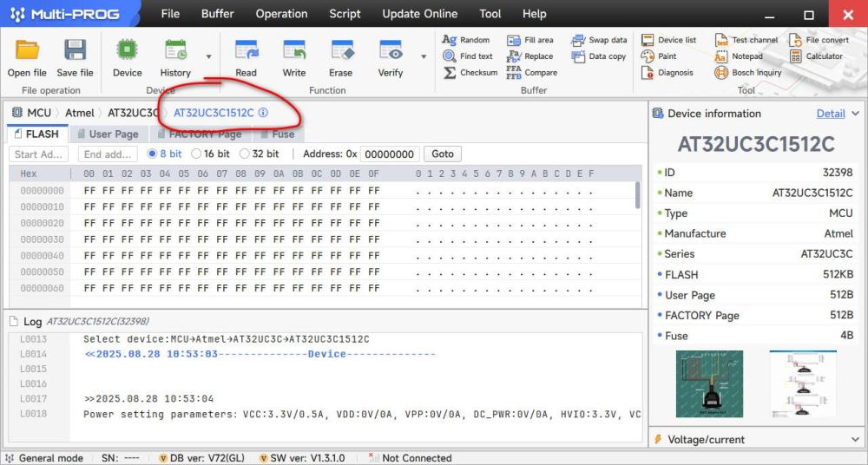This screenshot has width=868, height=465.
Task: Open the right connection diagram thumbnail
Action: (x=803, y=383)
